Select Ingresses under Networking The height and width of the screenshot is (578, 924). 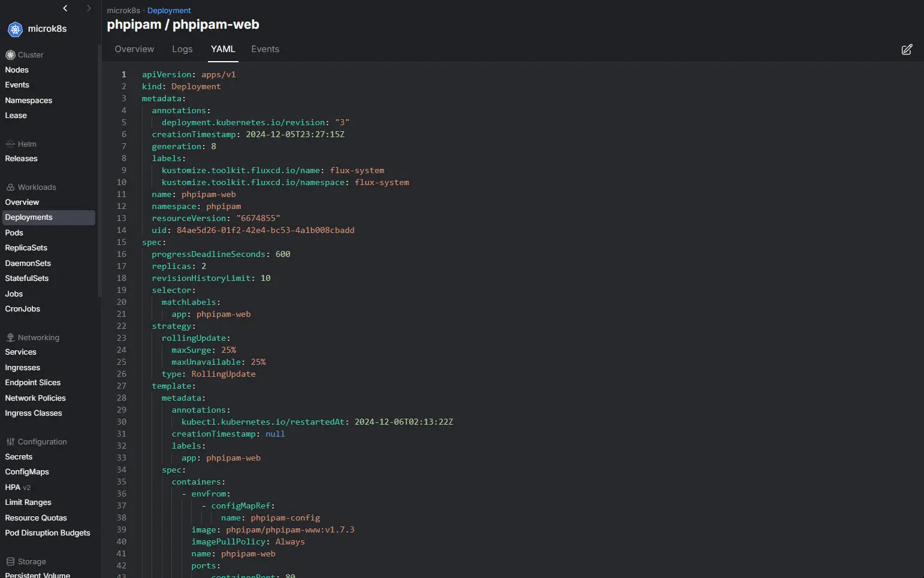[23, 368]
